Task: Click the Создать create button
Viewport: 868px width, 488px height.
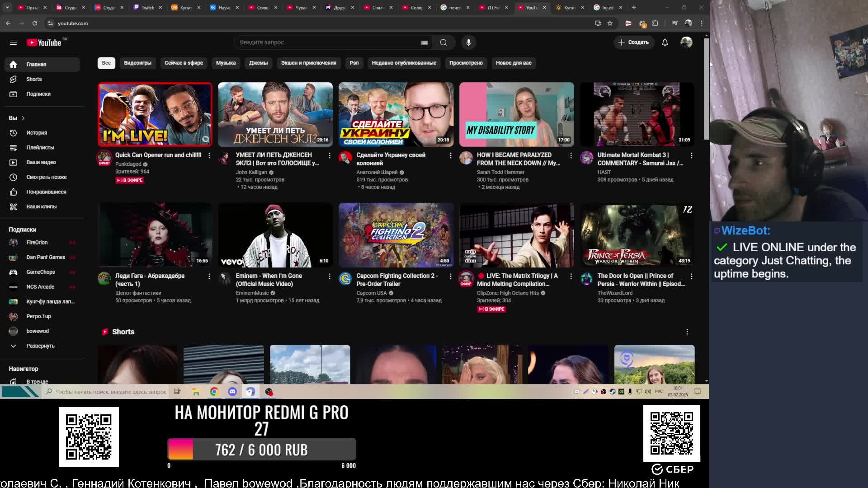Action: pyautogui.click(x=634, y=42)
